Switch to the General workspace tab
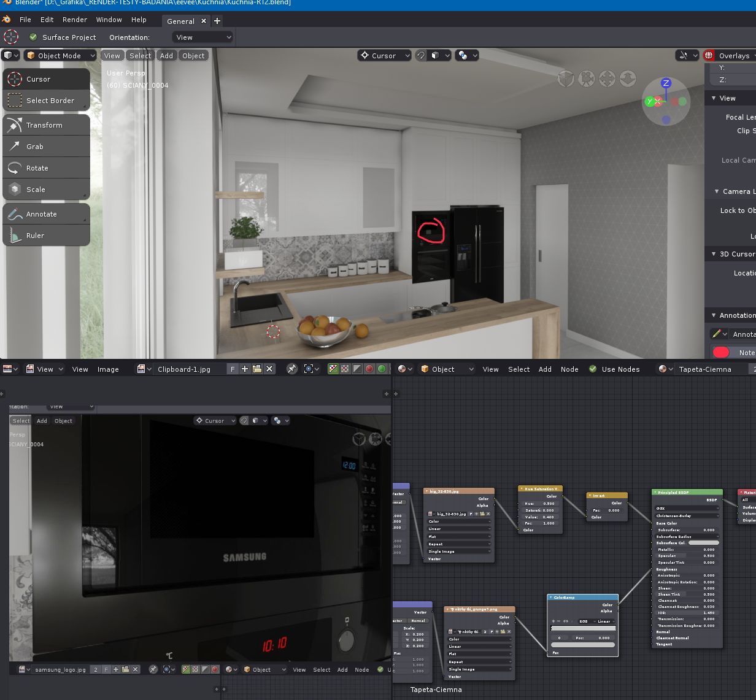The width and height of the screenshot is (756, 700). click(x=180, y=21)
